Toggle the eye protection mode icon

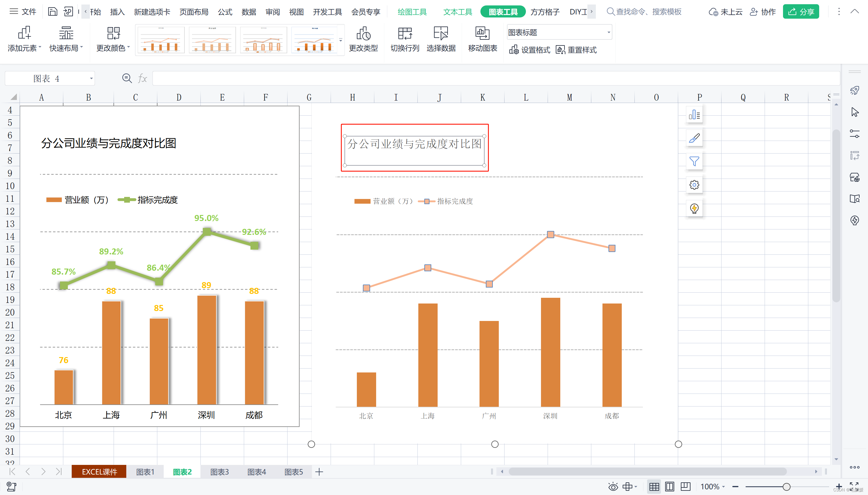pos(613,487)
